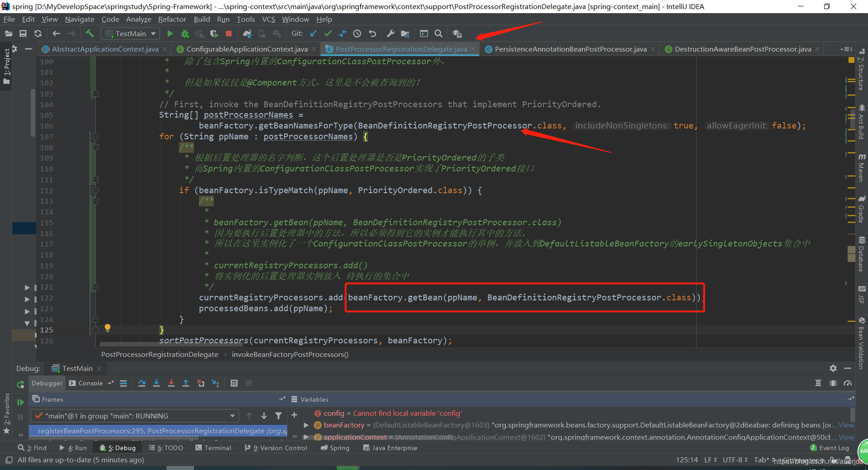Show hidden editor tabs list

click(x=846, y=49)
